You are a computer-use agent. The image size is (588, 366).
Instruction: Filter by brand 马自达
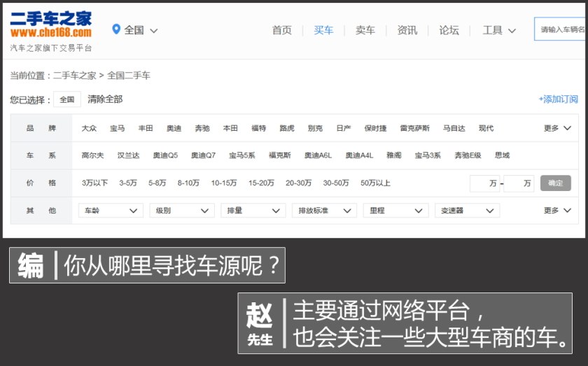pyautogui.click(x=454, y=128)
